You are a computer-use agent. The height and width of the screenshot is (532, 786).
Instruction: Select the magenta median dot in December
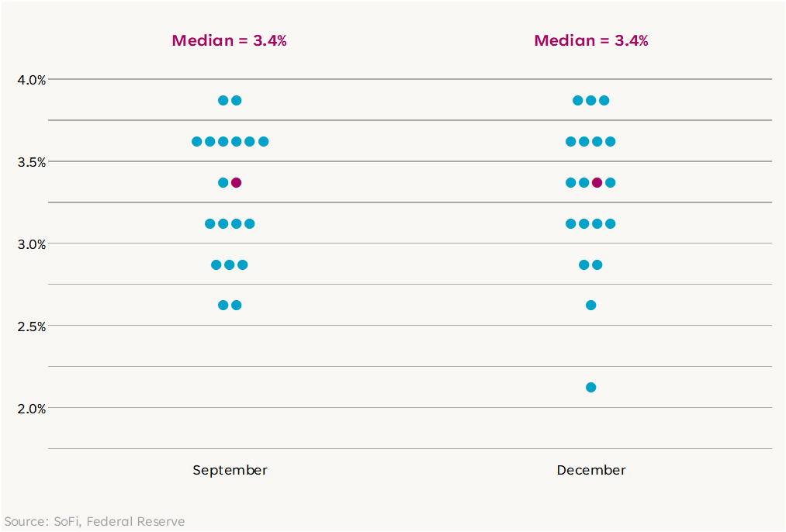[x=597, y=183]
